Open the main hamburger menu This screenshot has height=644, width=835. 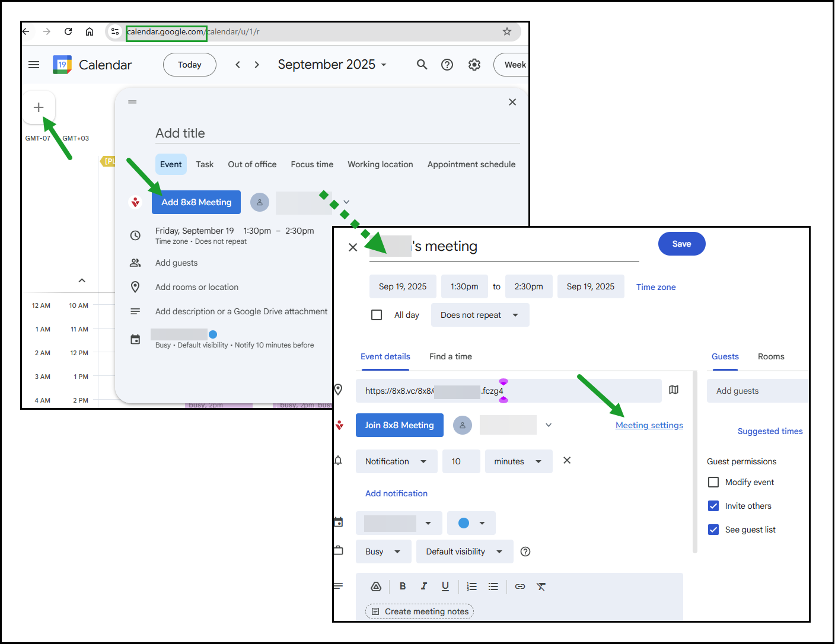click(x=34, y=65)
